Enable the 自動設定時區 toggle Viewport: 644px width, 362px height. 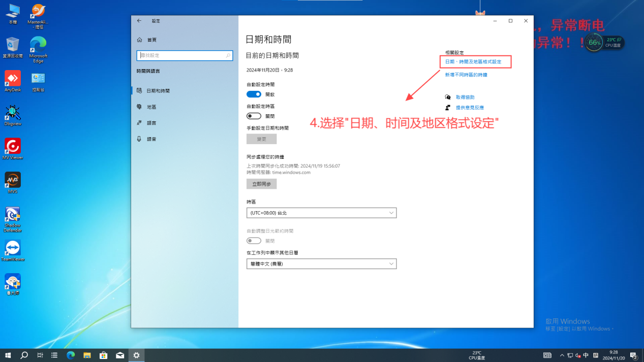[254, 116]
